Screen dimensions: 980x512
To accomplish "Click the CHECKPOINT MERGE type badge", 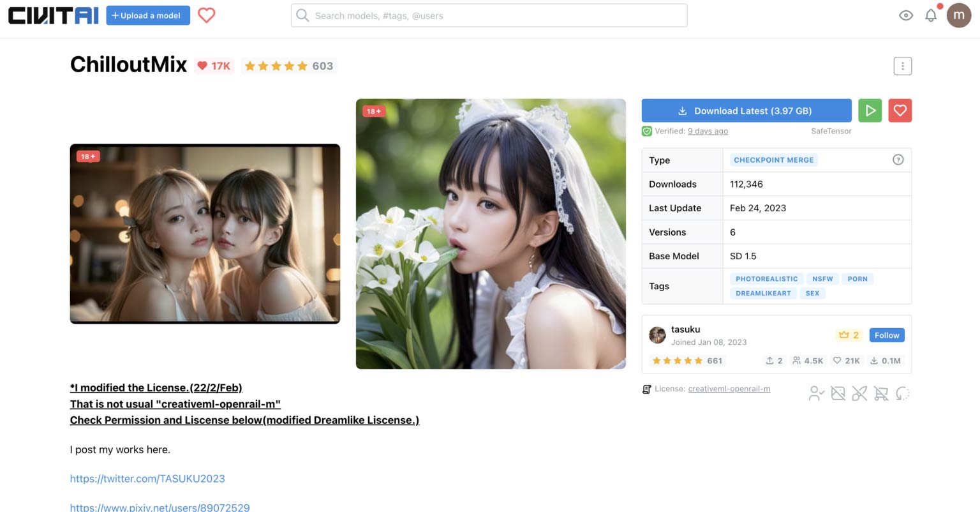I will [x=773, y=160].
